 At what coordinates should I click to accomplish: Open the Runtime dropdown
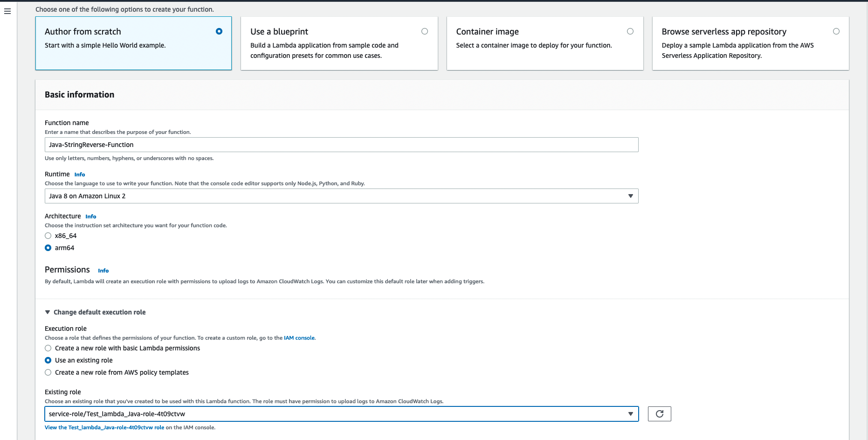(341, 196)
